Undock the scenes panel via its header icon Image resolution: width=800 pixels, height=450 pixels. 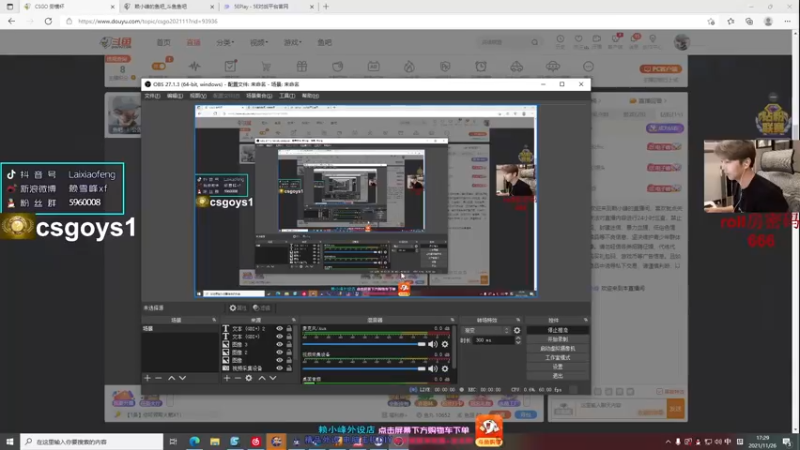214,320
